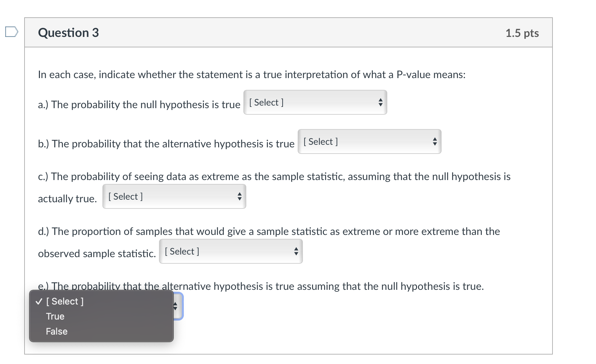Select True in the open dropdown menu
Image resolution: width=596 pixels, height=364 pixels.
click(55, 316)
